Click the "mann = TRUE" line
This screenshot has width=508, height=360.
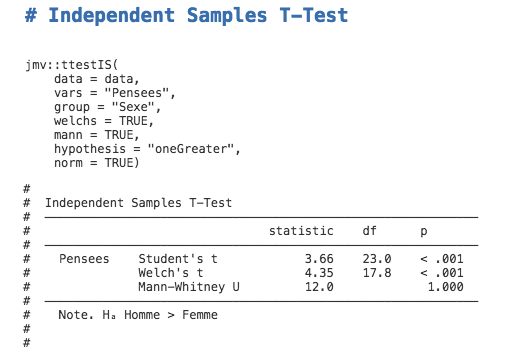(x=97, y=135)
